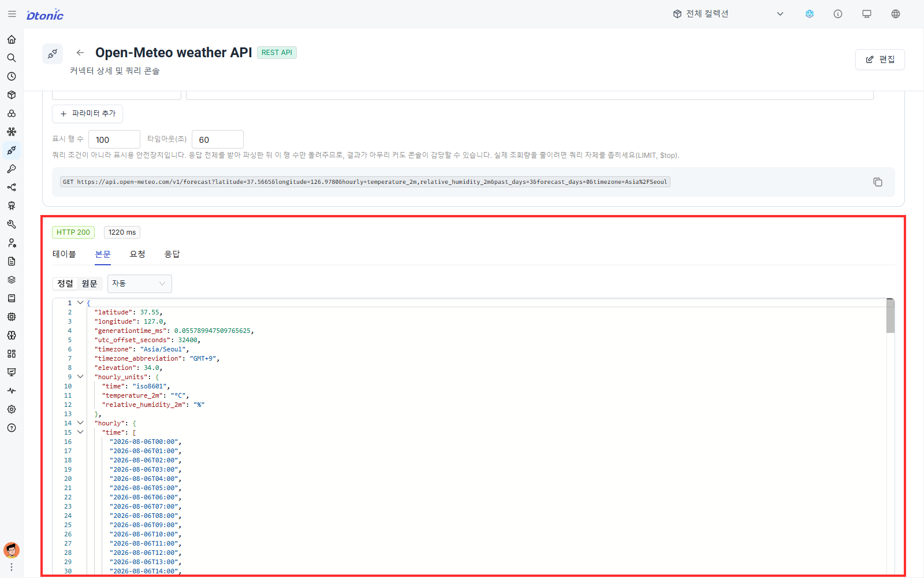Click the HTTP 200 status badge

pyautogui.click(x=73, y=232)
